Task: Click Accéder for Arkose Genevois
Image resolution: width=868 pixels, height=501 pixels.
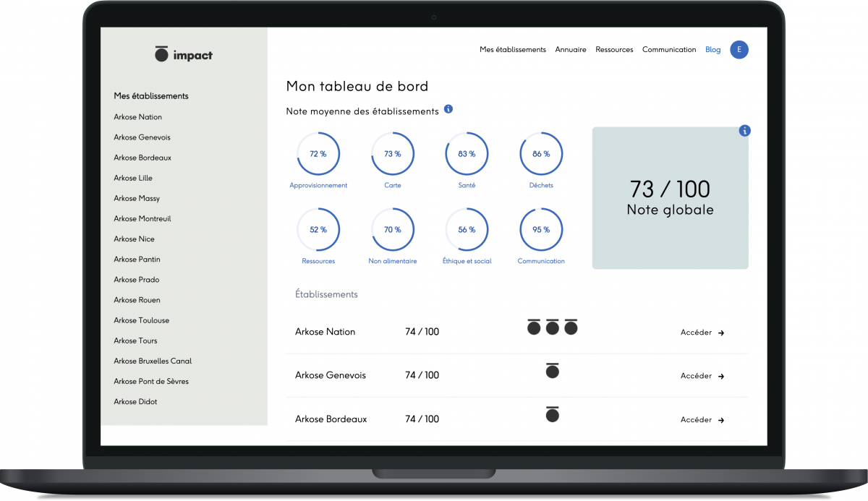Action: tap(702, 376)
